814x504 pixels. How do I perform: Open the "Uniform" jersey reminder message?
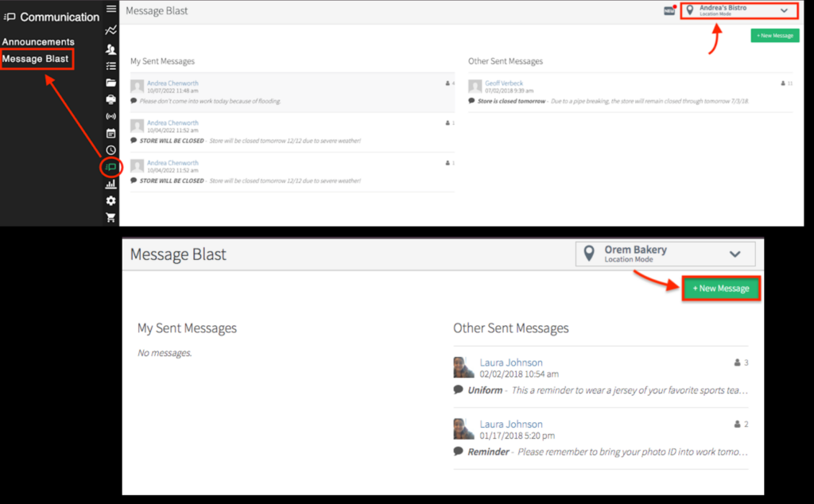[607, 390]
